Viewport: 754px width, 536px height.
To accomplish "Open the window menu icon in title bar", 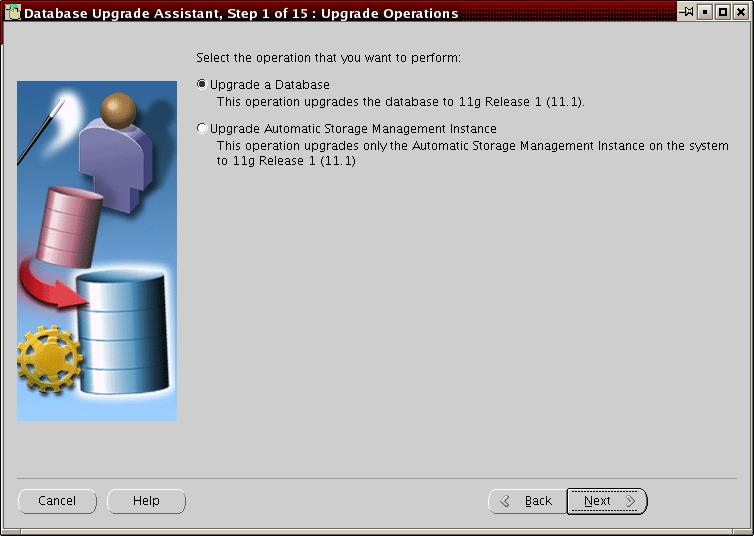I will tap(12, 13).
